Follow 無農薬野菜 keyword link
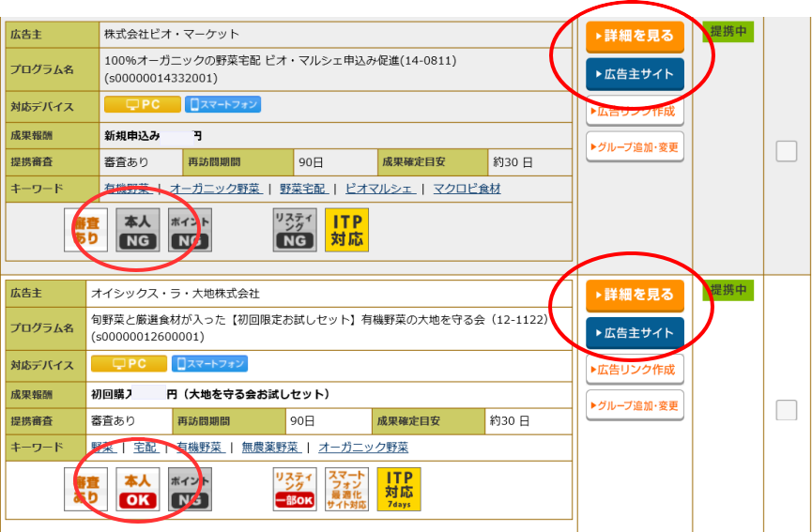Screen dimensions: 812x532 tap(271, 448)
